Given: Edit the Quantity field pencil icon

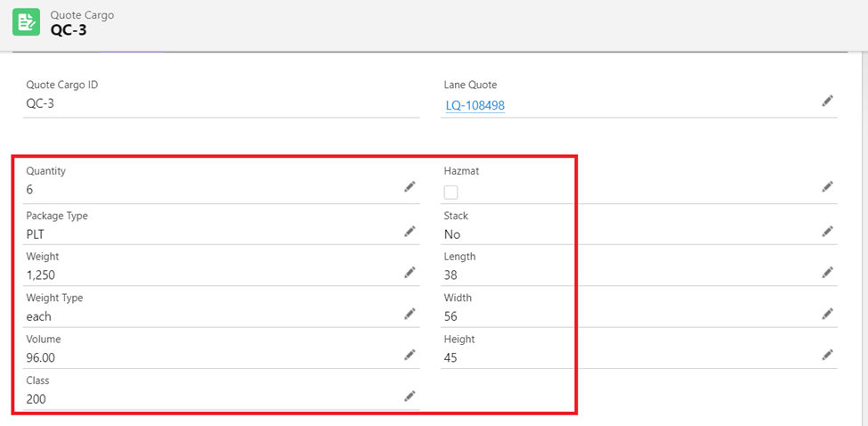Looking at the screenshot, I should point(410,186).
